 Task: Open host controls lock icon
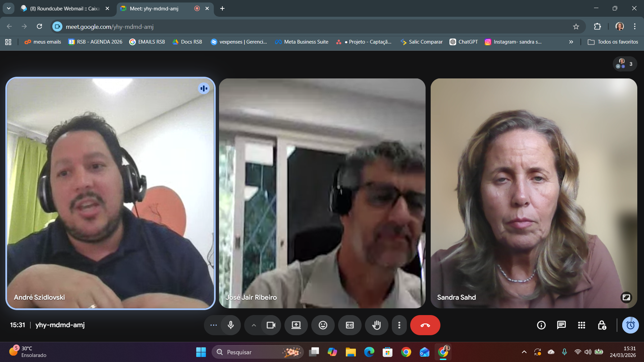(x=602, y=325)
